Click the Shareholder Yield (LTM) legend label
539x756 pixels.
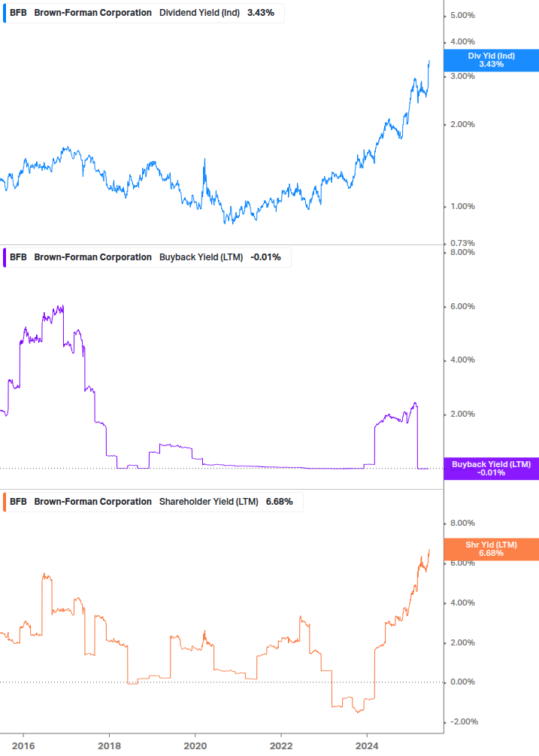point(208,502)
